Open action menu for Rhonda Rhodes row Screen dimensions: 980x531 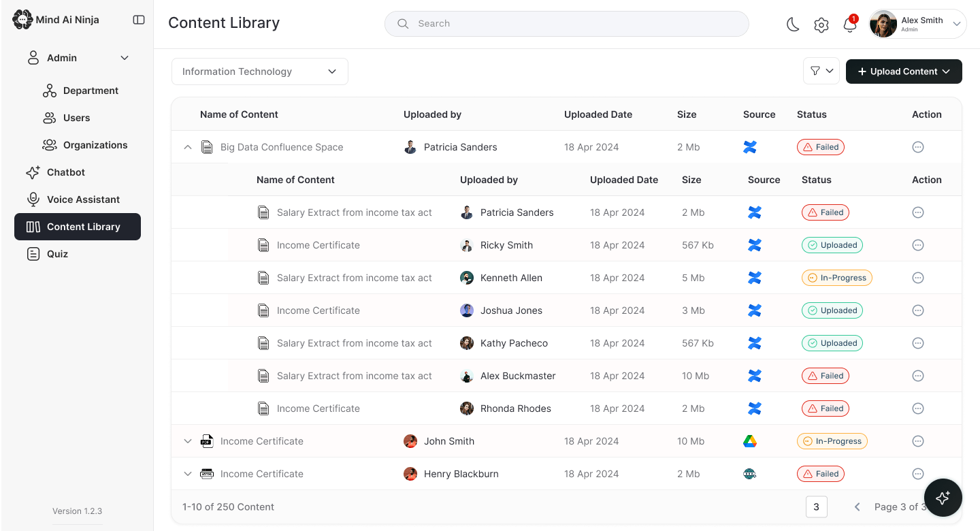click(918, 408)
